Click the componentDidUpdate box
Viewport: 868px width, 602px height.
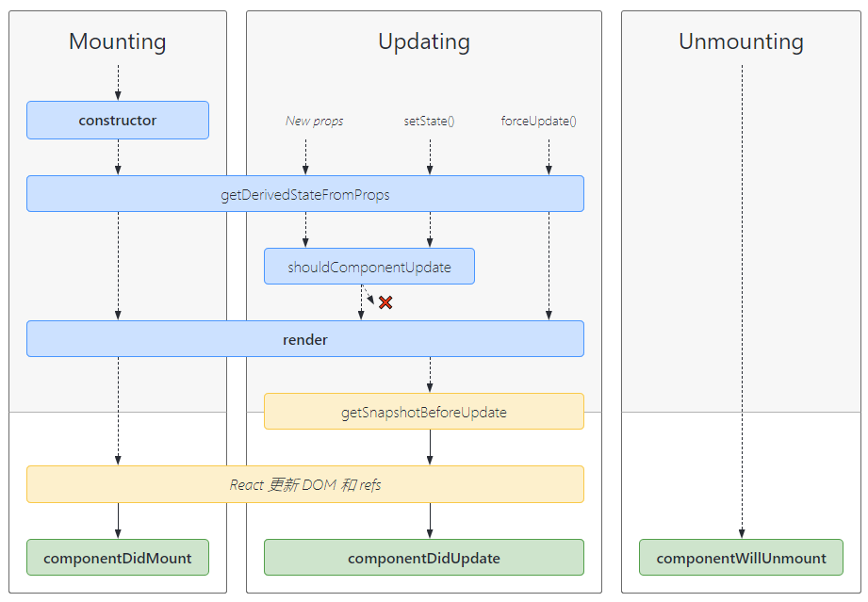(x=424, y=557)
